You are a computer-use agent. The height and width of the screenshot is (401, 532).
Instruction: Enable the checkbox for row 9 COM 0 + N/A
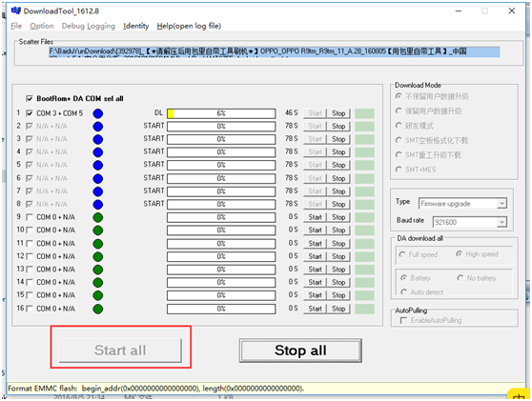tap(30, 217)
